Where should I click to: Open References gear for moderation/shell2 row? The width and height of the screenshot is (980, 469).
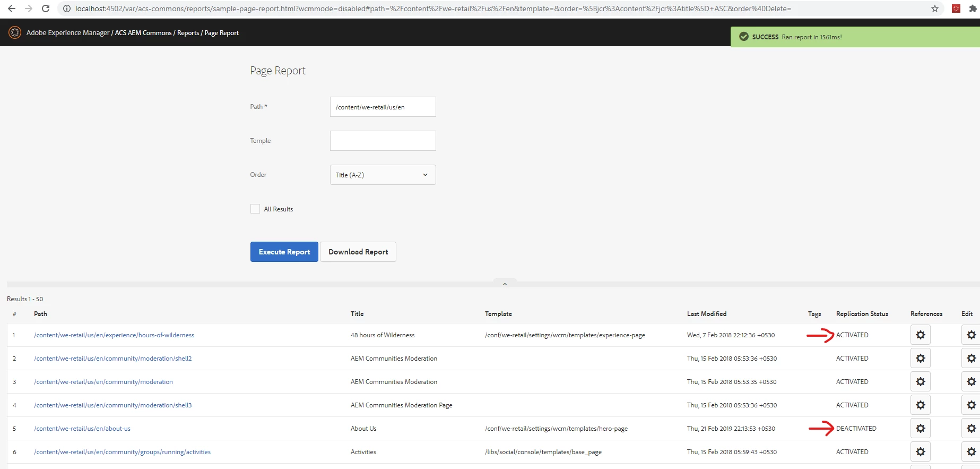(x=921, y=359)
